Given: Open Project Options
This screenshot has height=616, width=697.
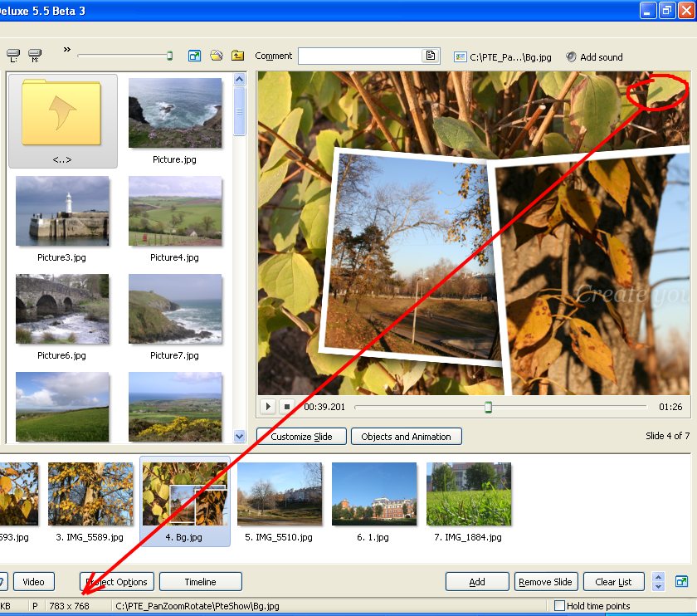Looking at the screenshot, I should pos(117,582).
